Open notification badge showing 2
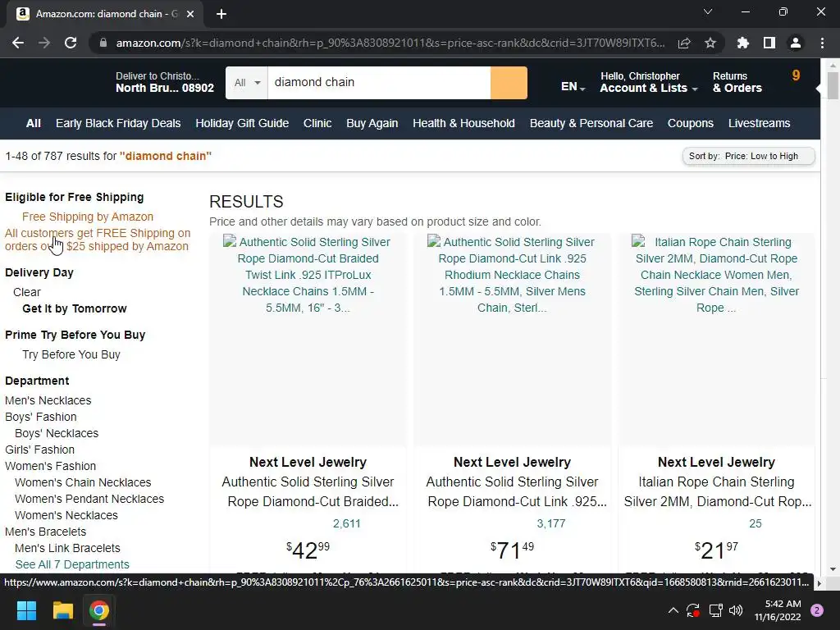The height and width of the screenshot is (630, 840). point(817,610)
